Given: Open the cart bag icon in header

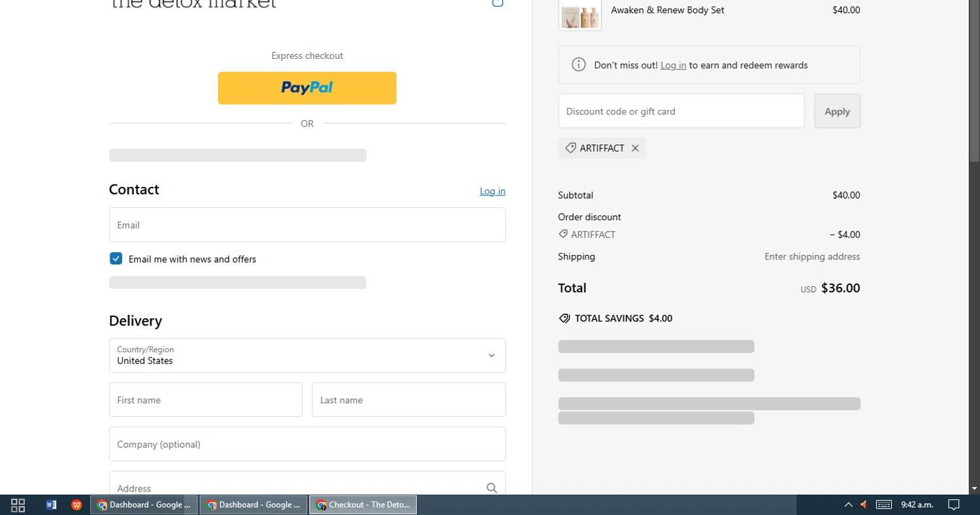Looking at the screenshot, I should 497,3.
